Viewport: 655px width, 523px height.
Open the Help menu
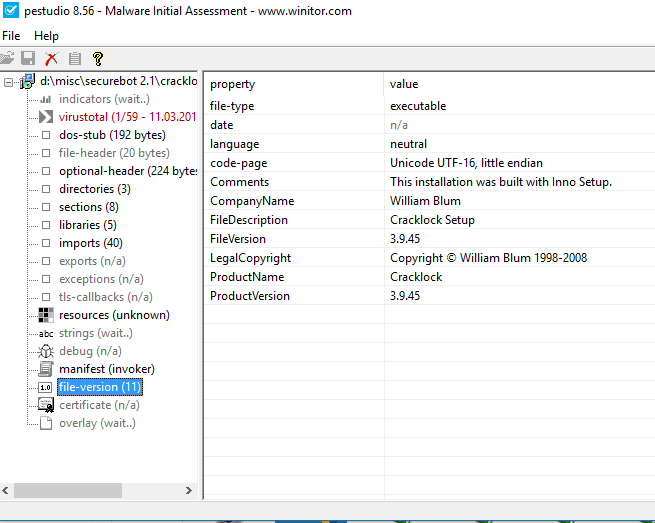[x=46, y=36]
